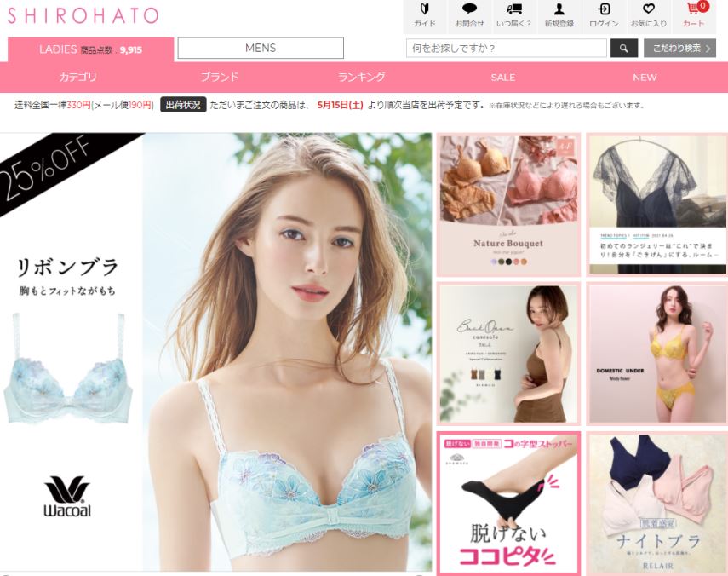Screen dimensions: 728x576
Task: Open the navy lingerie trend topics banner
Action: [x=656, y=204]
